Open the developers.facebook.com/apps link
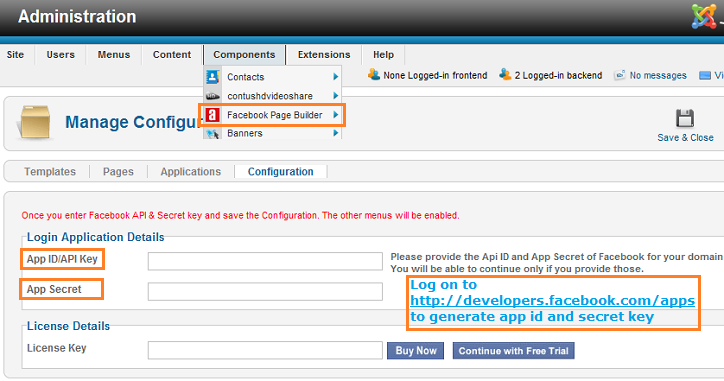 point(552,301)
